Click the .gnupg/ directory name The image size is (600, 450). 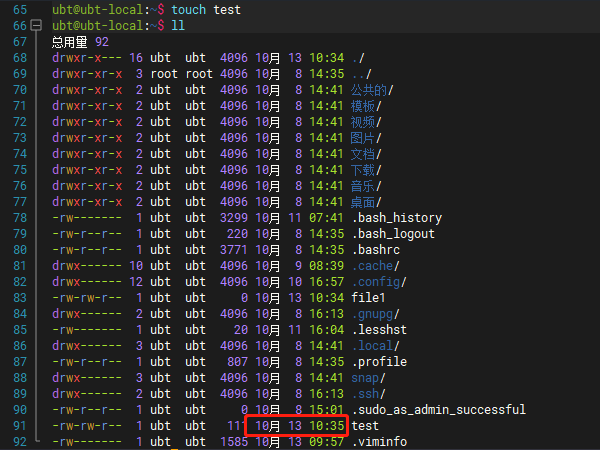(376, 314)
